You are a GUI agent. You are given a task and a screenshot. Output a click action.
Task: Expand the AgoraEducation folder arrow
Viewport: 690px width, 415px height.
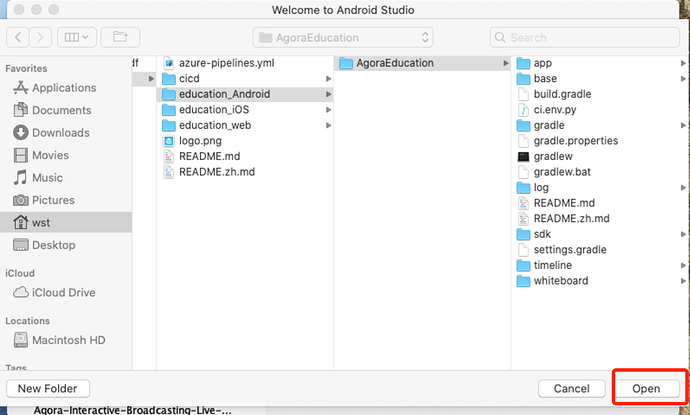(x=506, y=63)
